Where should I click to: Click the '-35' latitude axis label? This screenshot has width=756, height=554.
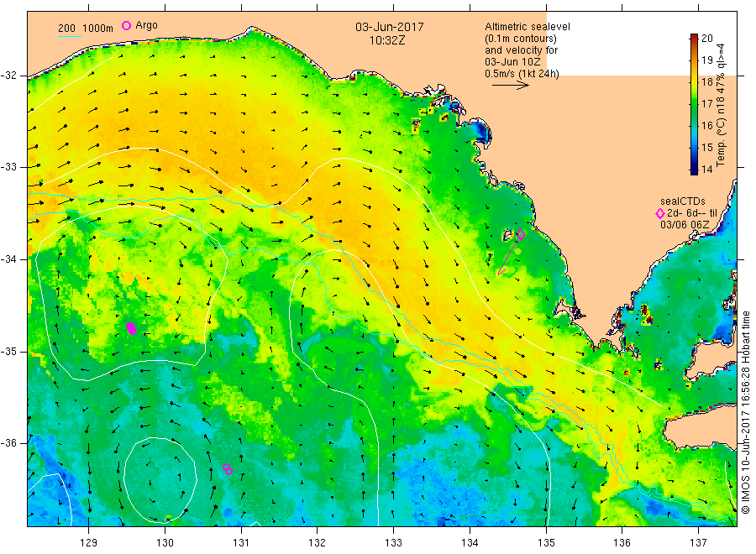[x=8, y=352]
